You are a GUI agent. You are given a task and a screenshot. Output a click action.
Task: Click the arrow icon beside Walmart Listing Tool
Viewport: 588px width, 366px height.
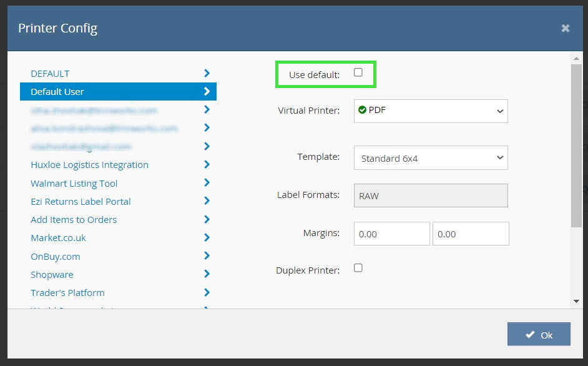(207, 183)
